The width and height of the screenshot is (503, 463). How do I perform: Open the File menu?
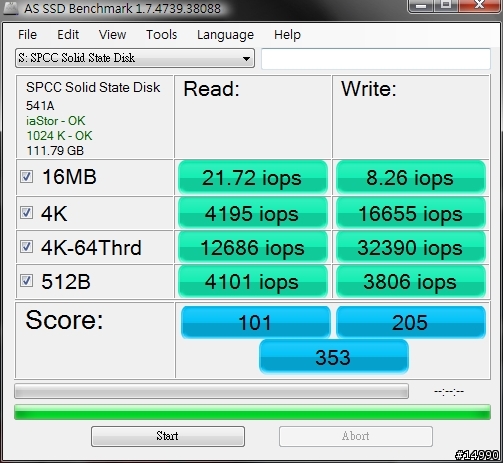click(x=27, y=35)
